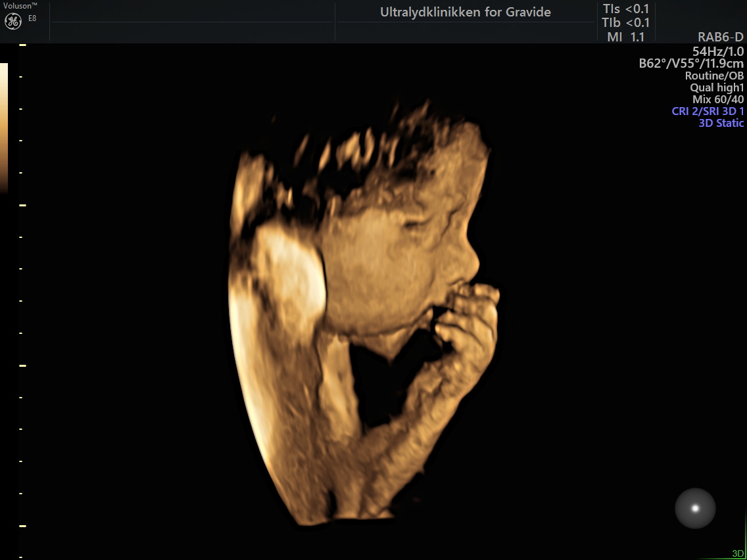Click the "TIb <0.1" thermal index value
The width and height of the screenshot is (747, 560).
tap(626, 22)
